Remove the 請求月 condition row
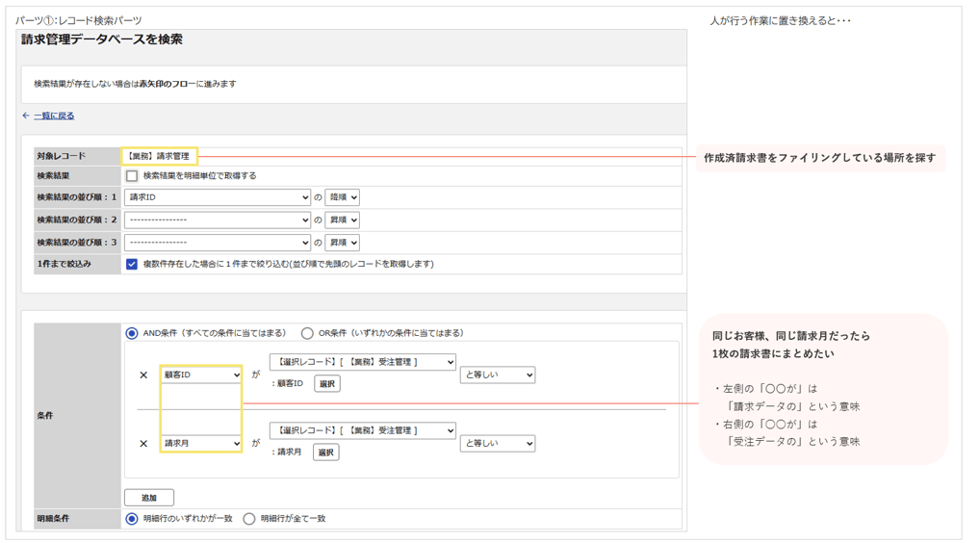This screenshot has width=980, height=543. 143,444
